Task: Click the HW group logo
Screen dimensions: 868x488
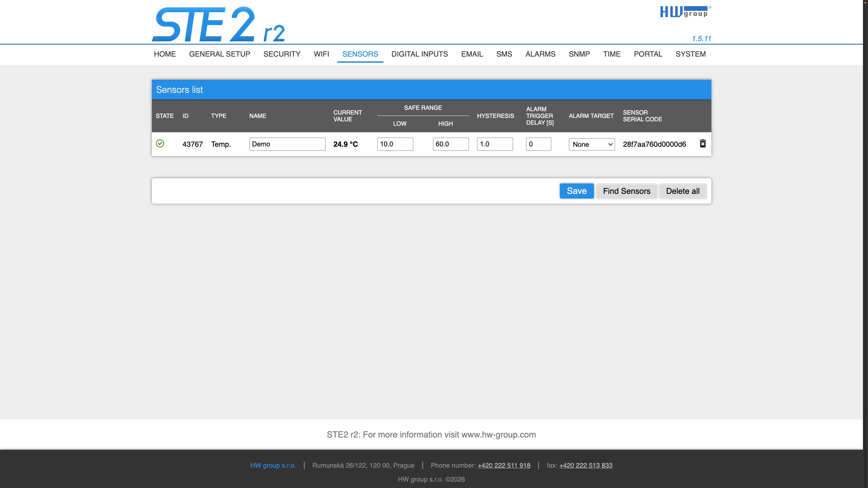Action: click(x=686, y=12)
